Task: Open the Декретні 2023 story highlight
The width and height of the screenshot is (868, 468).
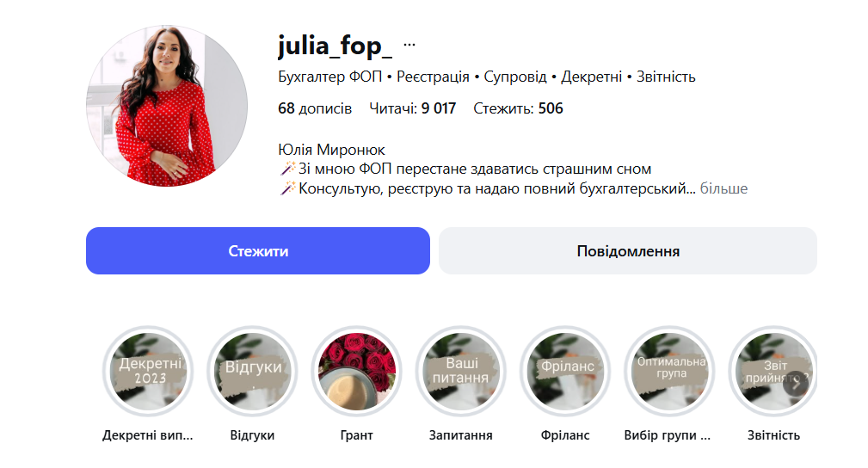Action: (x=148, y=371)
